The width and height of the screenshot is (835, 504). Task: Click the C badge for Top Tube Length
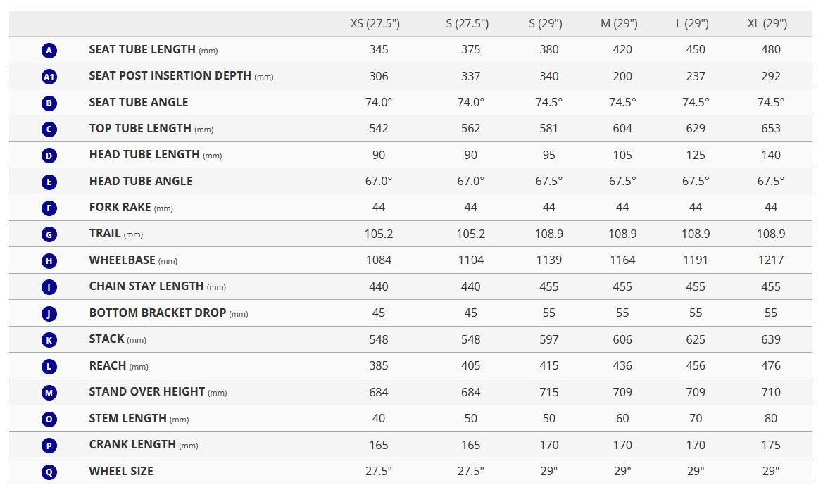point(49,130)
